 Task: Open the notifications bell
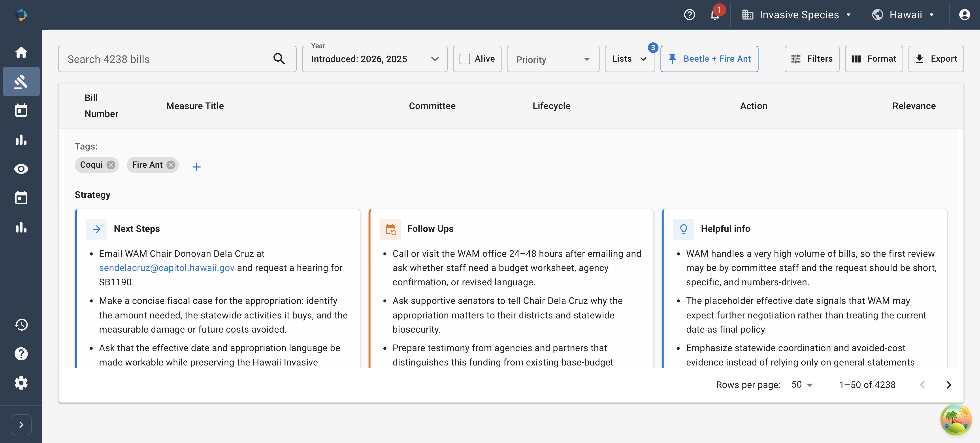[x=715, y=15]
